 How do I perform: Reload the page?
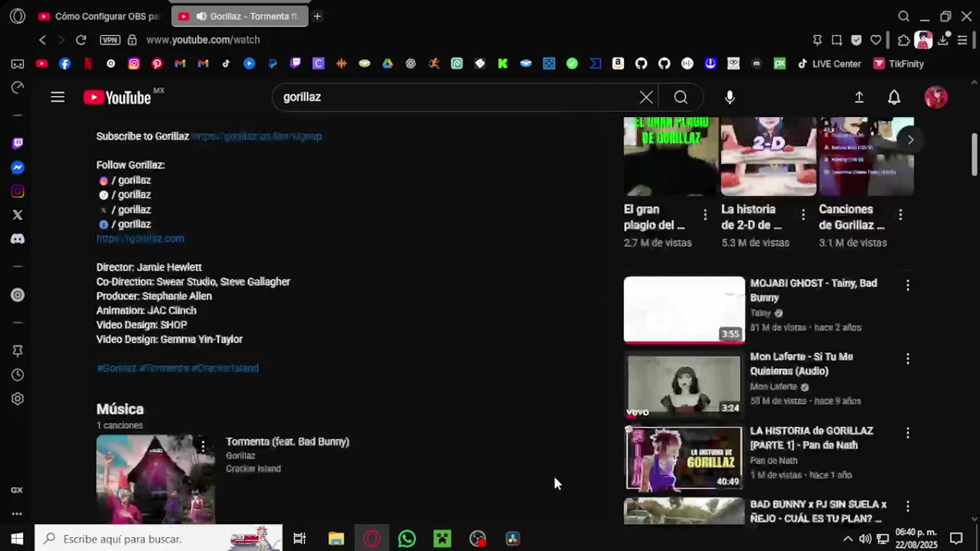click(x=81, y=40)
